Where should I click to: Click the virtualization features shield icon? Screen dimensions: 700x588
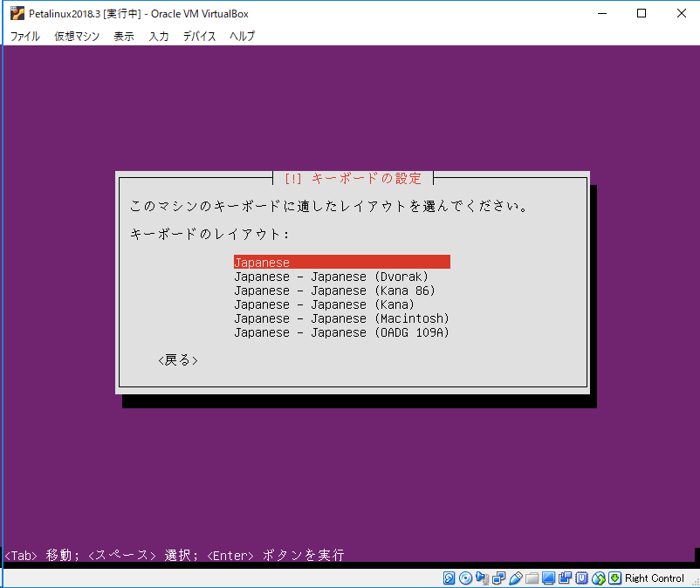580,578
